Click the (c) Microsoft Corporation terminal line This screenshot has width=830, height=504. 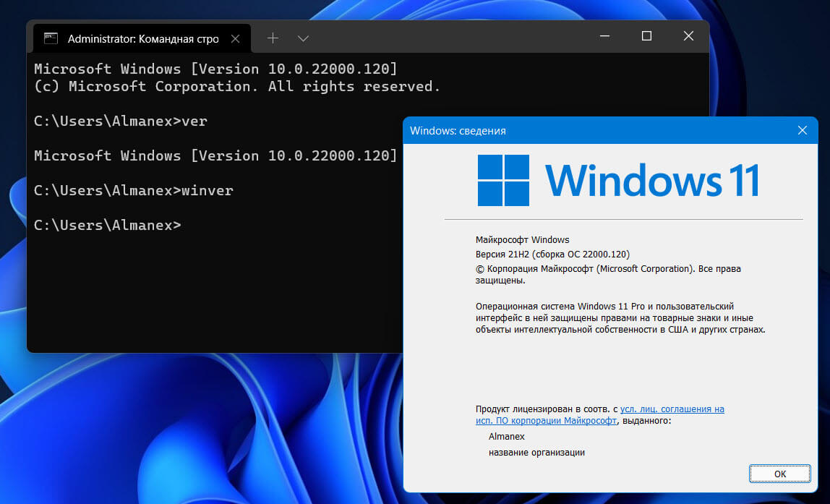237,86
